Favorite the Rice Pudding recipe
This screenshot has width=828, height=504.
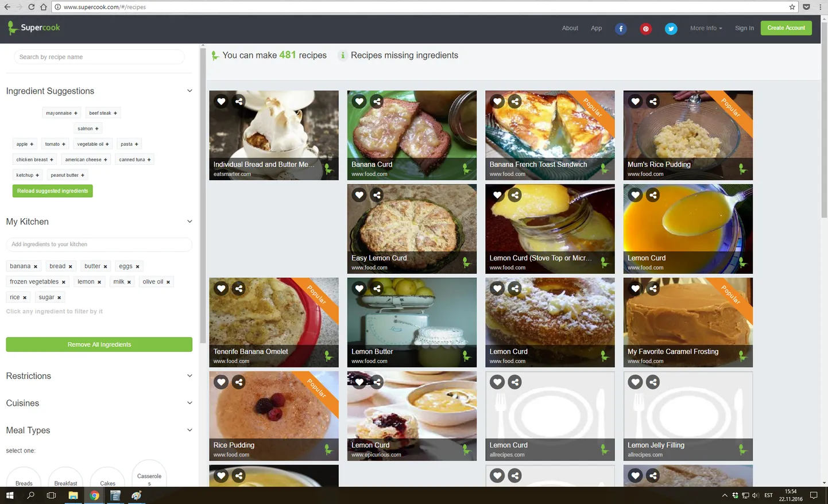click(221, 382)
